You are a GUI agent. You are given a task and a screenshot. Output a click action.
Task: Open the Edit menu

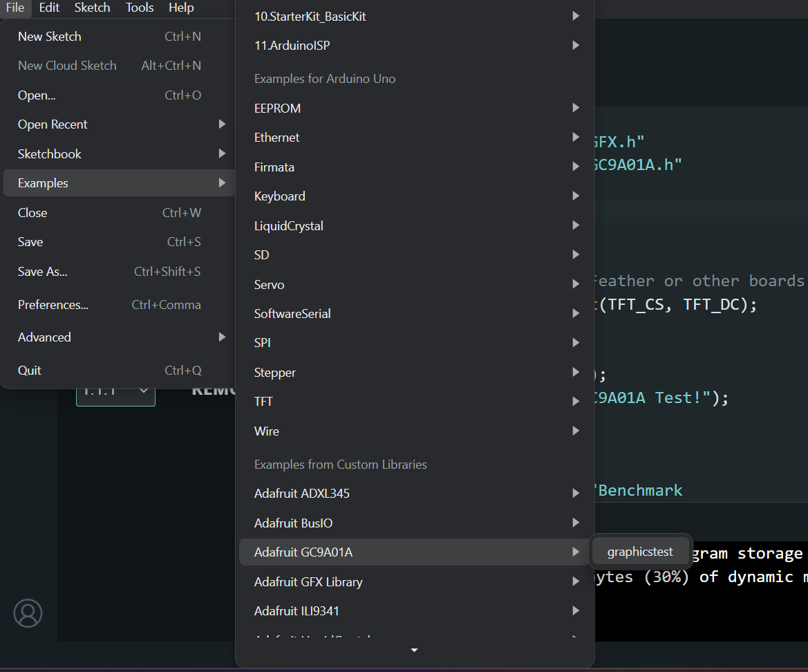(x=49, y=8)
